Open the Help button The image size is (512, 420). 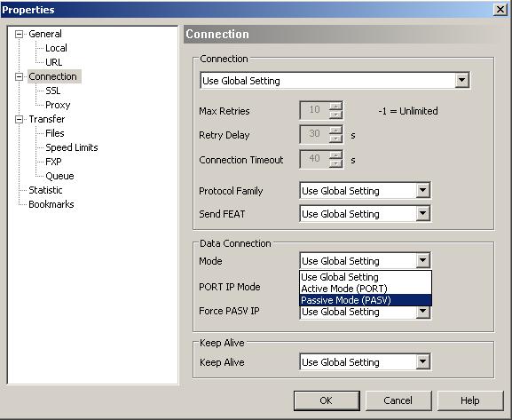pyautogui.click(x=470, y=400)
